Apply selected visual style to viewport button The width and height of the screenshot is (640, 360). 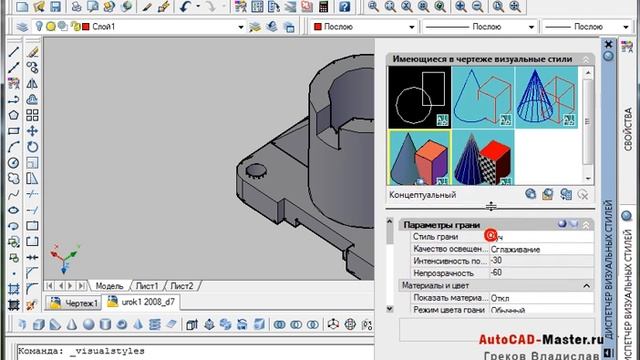point(548,194)
